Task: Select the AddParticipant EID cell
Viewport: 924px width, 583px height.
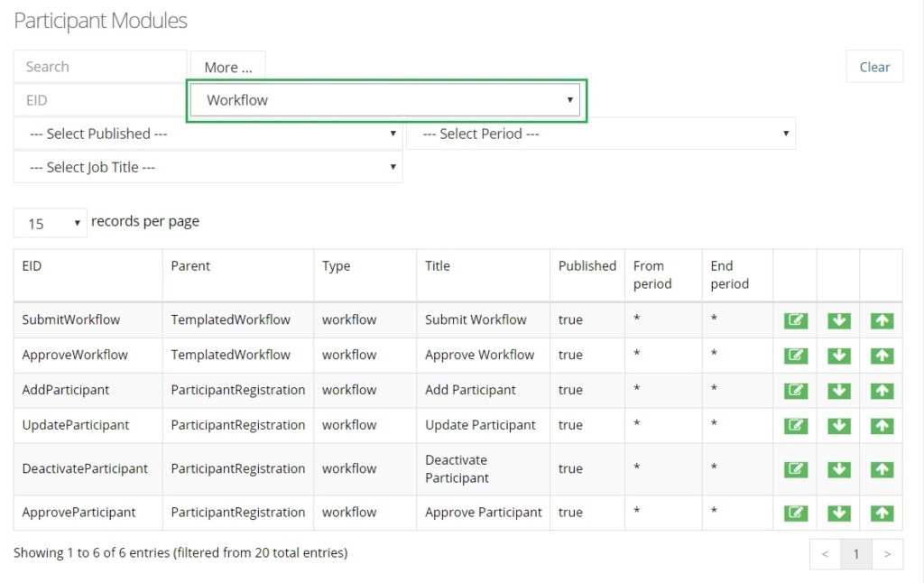Action: coord(88,390)
